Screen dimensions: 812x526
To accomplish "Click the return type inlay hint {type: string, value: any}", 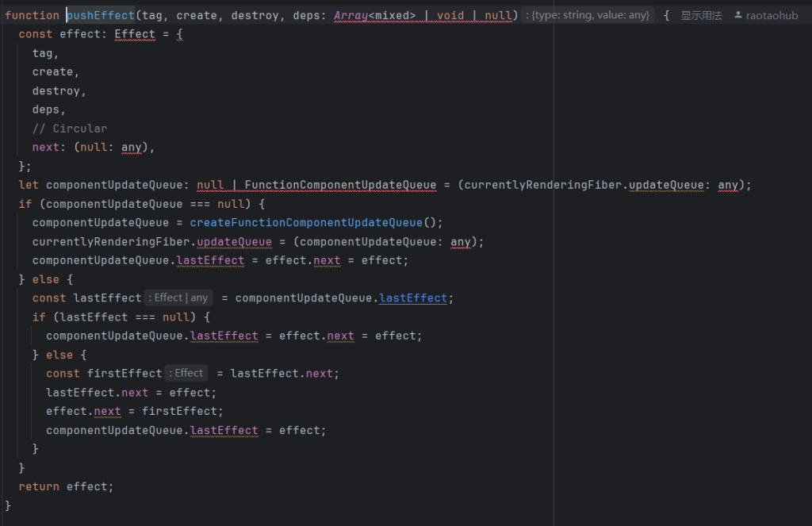I will [x=589, y=15].
